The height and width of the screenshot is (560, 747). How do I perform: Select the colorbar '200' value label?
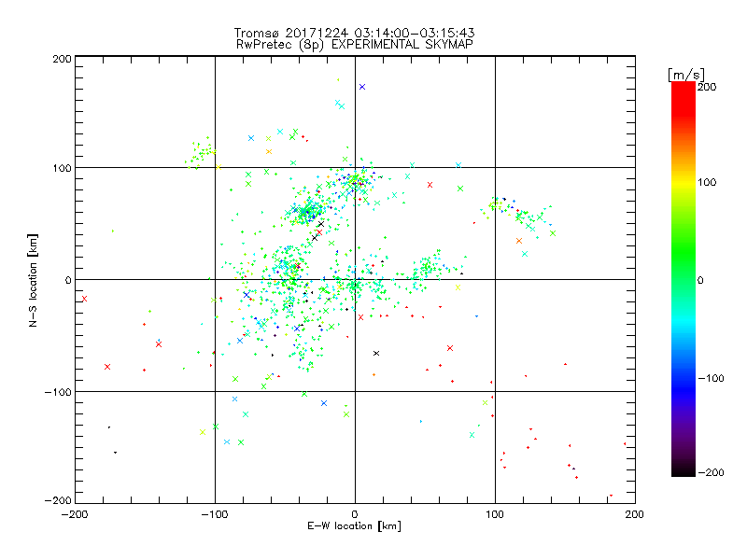click(707, 87)
